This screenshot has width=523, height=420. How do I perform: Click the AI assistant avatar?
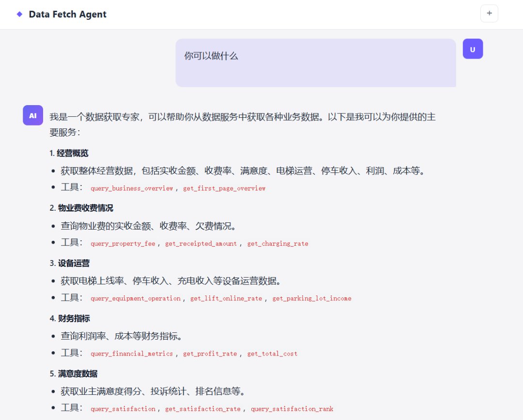coord(33,115)
